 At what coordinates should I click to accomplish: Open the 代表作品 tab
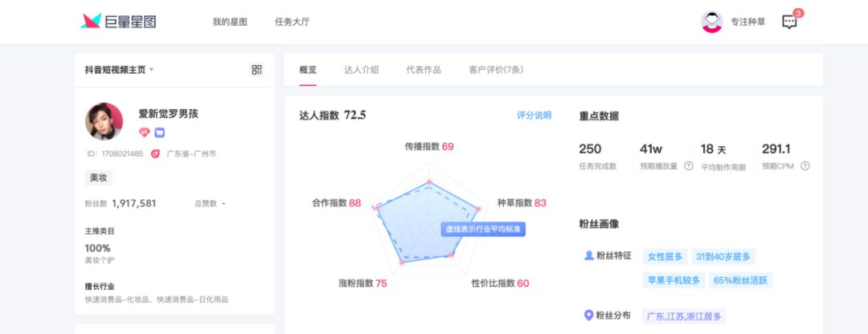(x=424, y=70)
